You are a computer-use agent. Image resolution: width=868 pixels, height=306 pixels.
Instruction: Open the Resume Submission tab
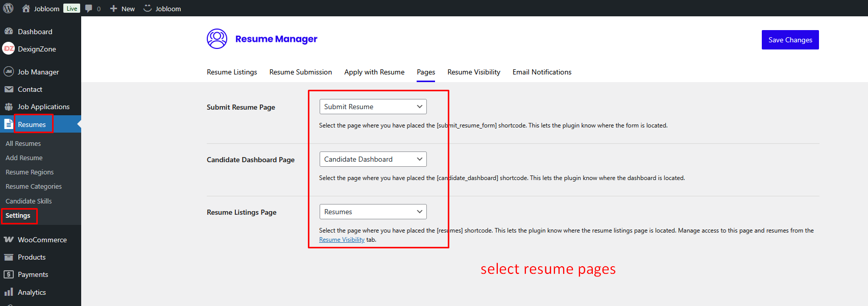point(300,72)
